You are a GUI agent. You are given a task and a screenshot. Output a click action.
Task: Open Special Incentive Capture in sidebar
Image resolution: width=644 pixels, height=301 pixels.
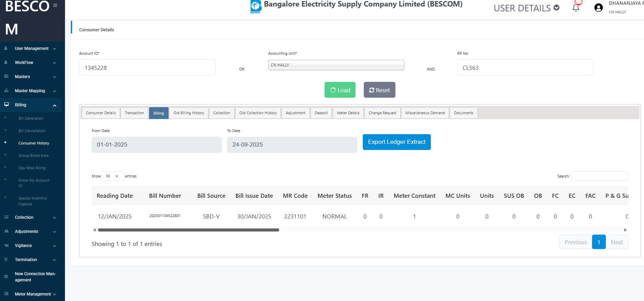click(33, 201)
